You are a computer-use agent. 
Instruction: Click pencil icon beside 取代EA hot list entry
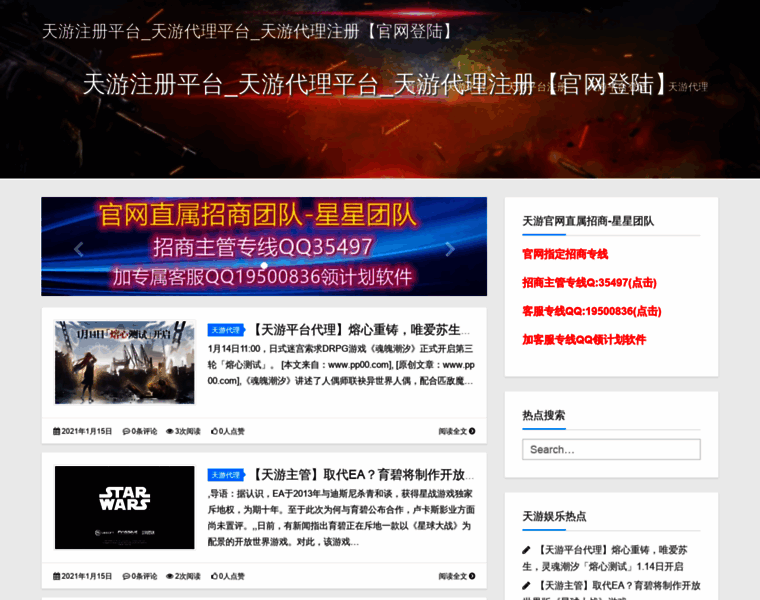pos(526,585)
